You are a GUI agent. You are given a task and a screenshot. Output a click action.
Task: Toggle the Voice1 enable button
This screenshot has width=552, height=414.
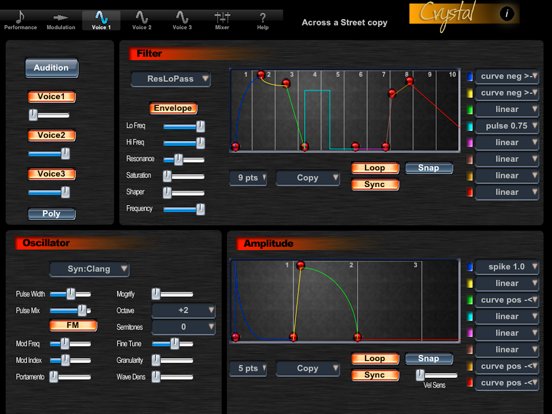point(52,96)
